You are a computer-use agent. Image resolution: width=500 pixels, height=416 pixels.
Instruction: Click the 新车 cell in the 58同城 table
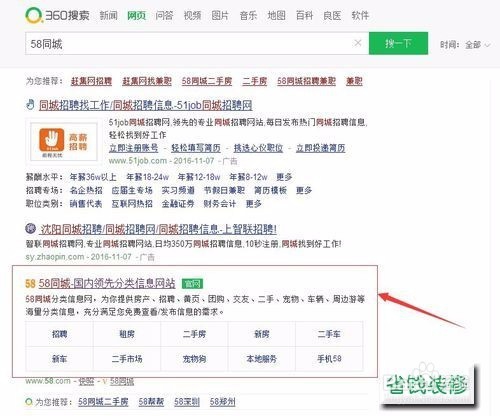point(60,359)
